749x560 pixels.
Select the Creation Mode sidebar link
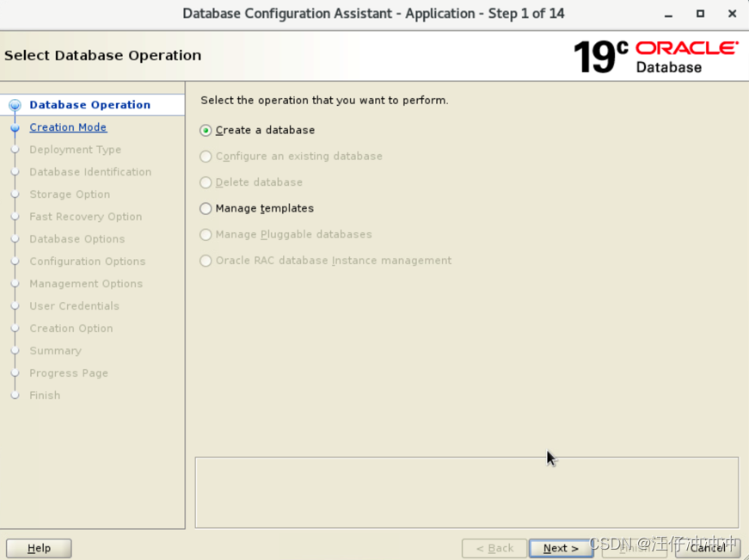pos(68,126)
